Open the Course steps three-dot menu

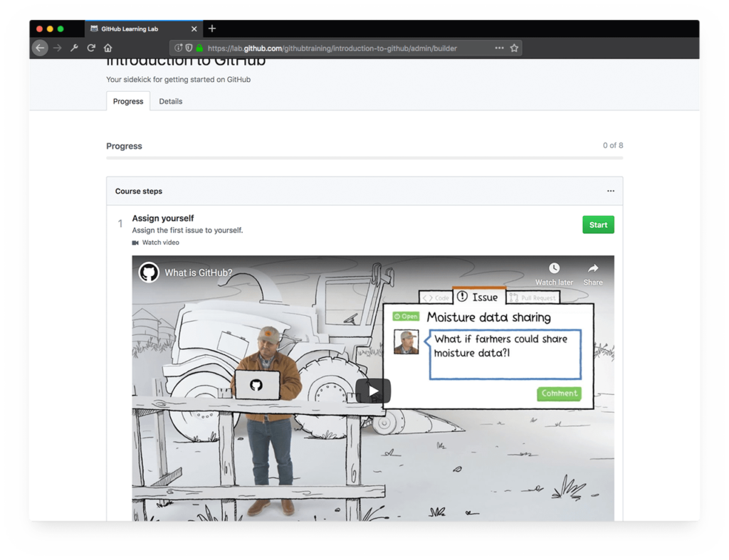pyautogui.click(x=610, y=191)
